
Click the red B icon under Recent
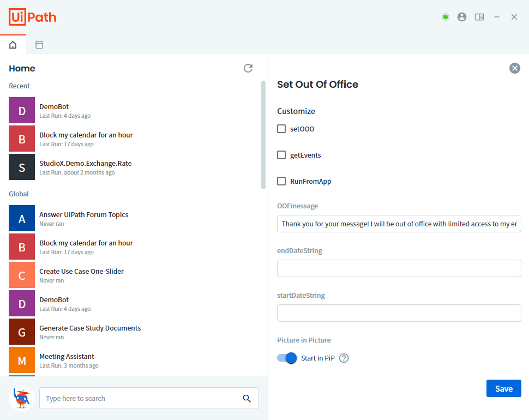point(22,139)
